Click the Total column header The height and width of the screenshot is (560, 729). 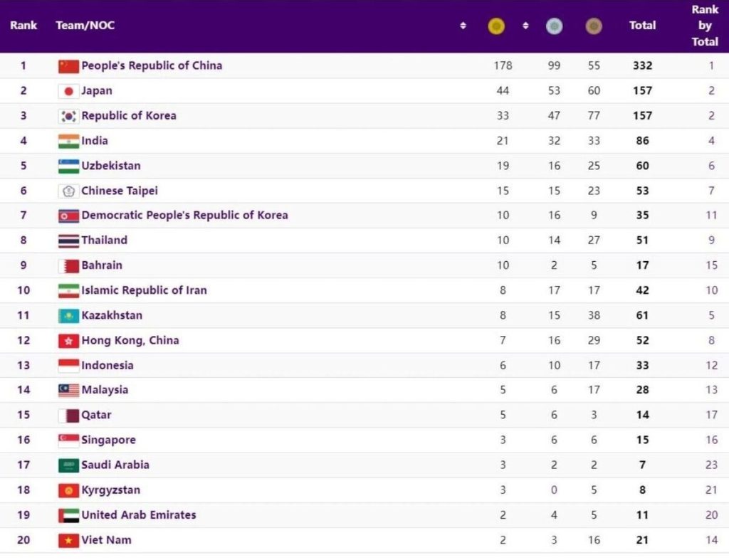coord(642,26)
